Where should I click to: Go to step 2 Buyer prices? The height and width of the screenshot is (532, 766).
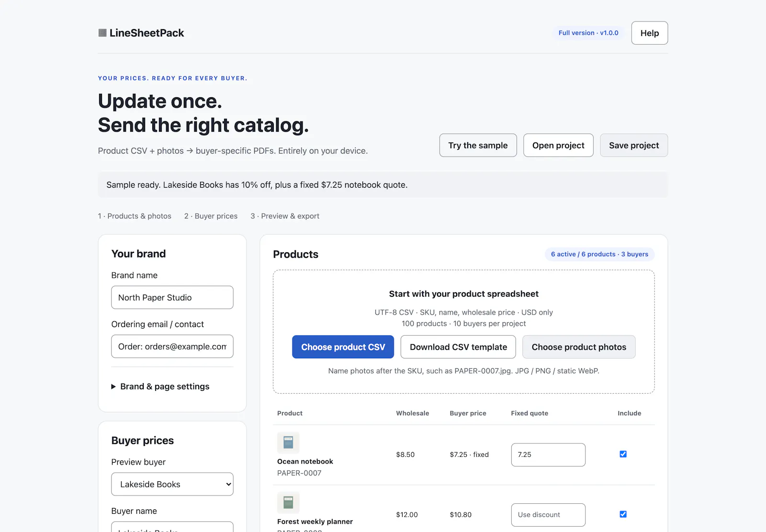[x=211, y=216]
